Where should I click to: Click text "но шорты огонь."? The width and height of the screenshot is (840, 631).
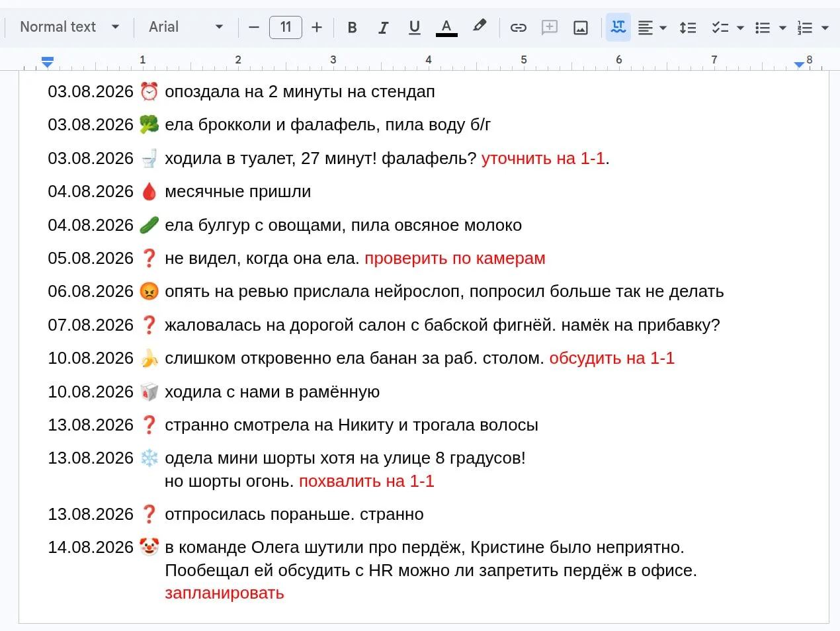(229, 481)
